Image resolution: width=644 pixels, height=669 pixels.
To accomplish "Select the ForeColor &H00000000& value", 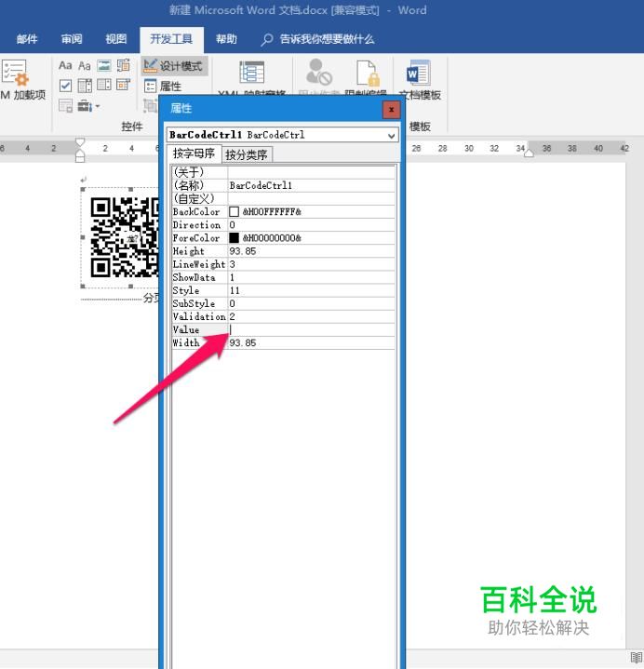I will [272, 238].
